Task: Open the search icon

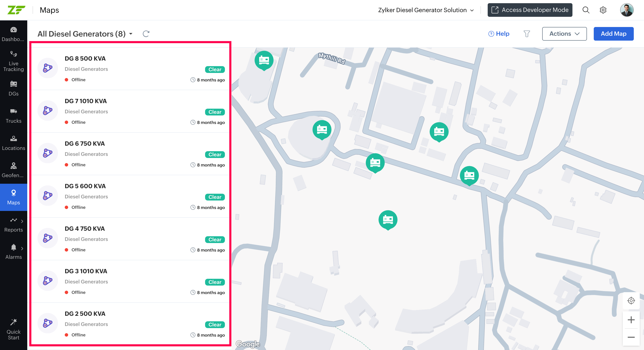Action: pos(586,10)
